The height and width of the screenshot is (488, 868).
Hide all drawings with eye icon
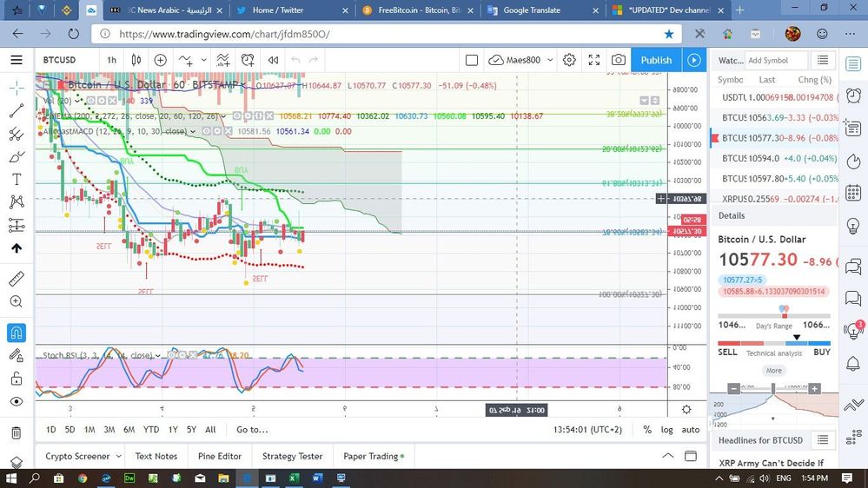click(17, 402)
